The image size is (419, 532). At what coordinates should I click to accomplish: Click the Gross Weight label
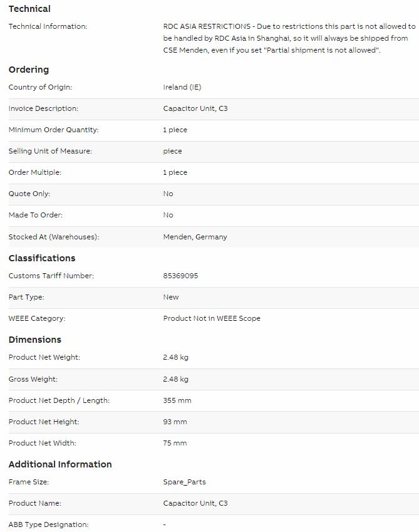33,379
